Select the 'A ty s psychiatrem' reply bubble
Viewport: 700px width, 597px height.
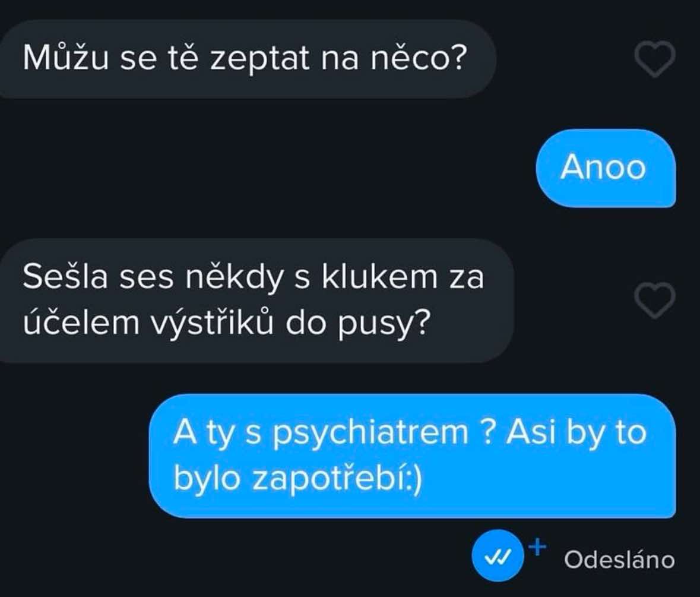(x=412, y=456)
